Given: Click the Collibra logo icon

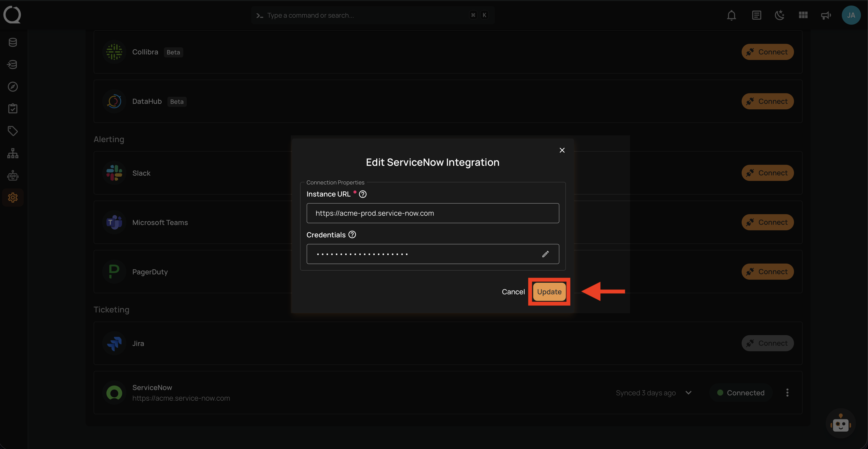Looking at the screenshot, I should coord(114,52).
